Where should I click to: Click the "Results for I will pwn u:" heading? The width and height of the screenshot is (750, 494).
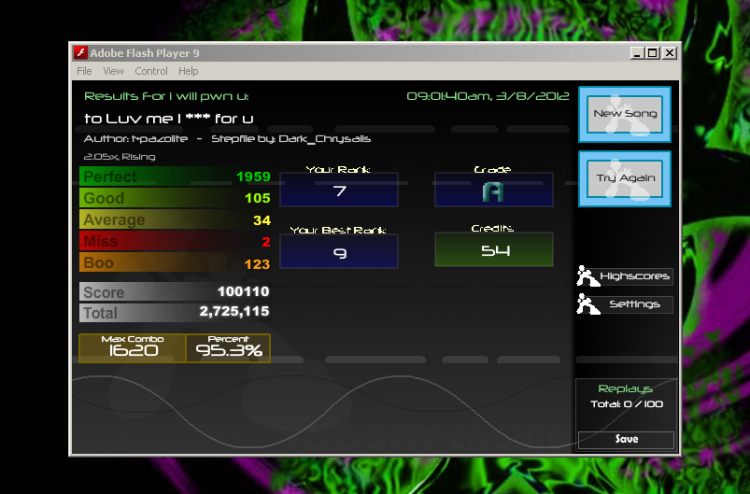[x=166, y=96]
